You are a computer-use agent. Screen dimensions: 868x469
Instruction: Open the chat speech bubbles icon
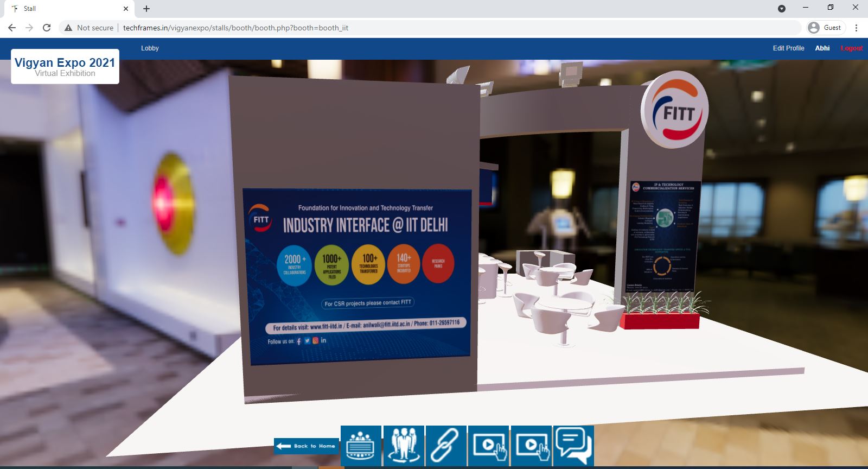point(574,446)
